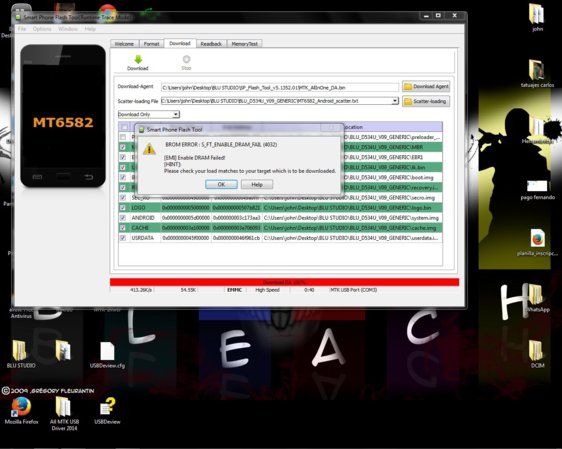Screen dimensions: 562x449
Task: Click the green Download arrow icon
Action: click(x=138, y=59)
